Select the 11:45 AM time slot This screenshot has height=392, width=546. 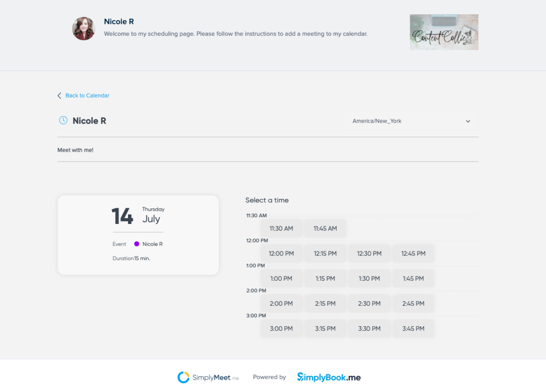(325, 228)
